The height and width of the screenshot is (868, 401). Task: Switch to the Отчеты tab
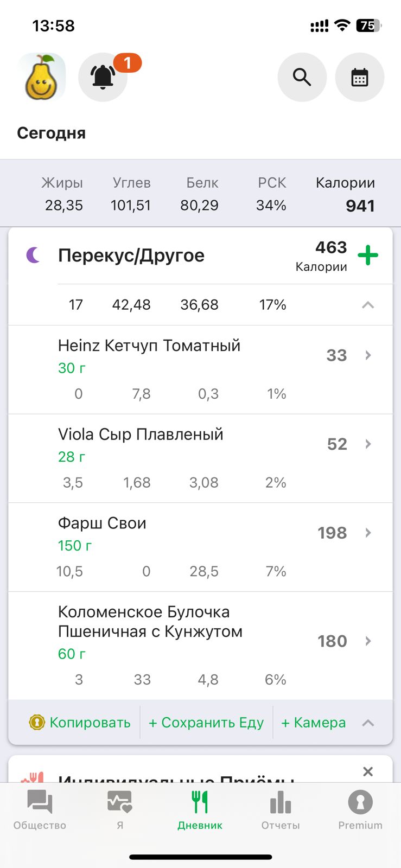tap(281, 809)
